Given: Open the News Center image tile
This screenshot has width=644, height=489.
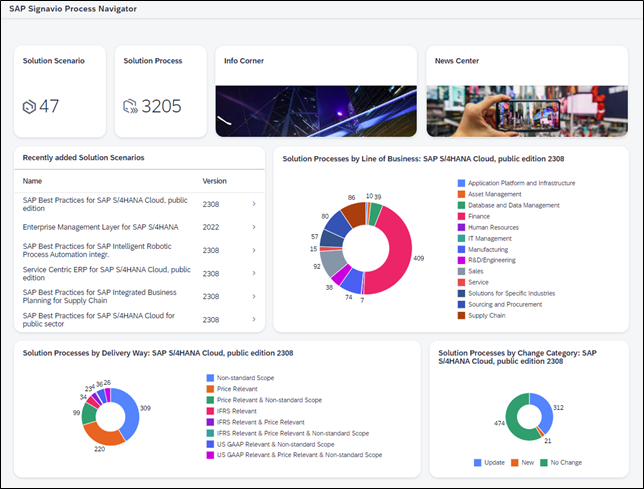Looking at the screenshot, I should point(527,91).
